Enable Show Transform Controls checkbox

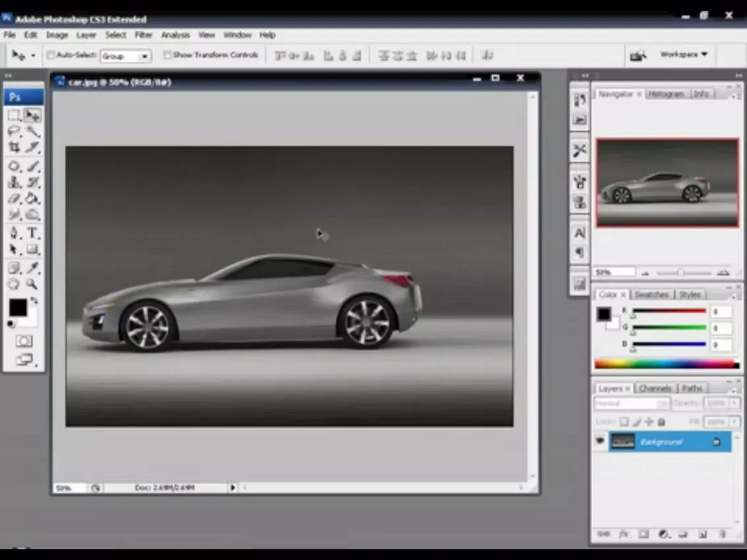167,55
